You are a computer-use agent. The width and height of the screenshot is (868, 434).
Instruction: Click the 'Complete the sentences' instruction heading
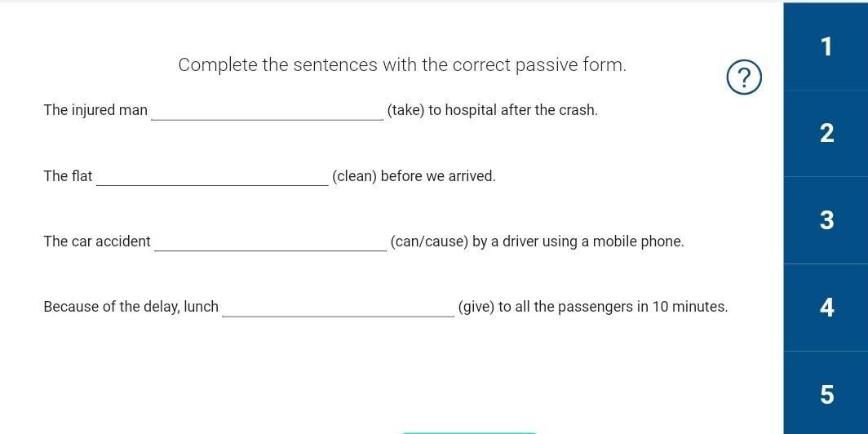point(402,65)
